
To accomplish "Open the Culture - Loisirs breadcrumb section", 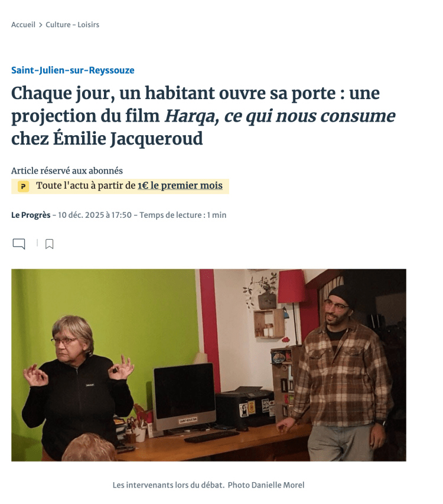I will [x=73, y=25].
